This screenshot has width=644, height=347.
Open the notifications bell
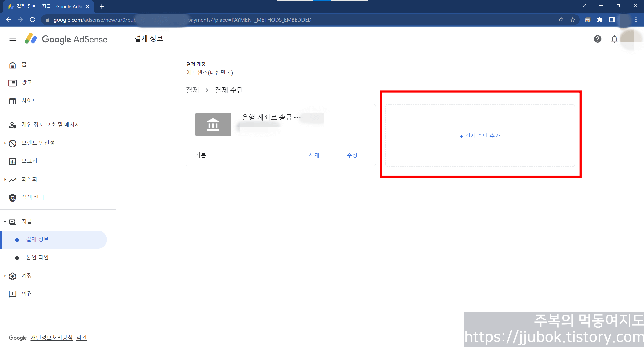614,39
